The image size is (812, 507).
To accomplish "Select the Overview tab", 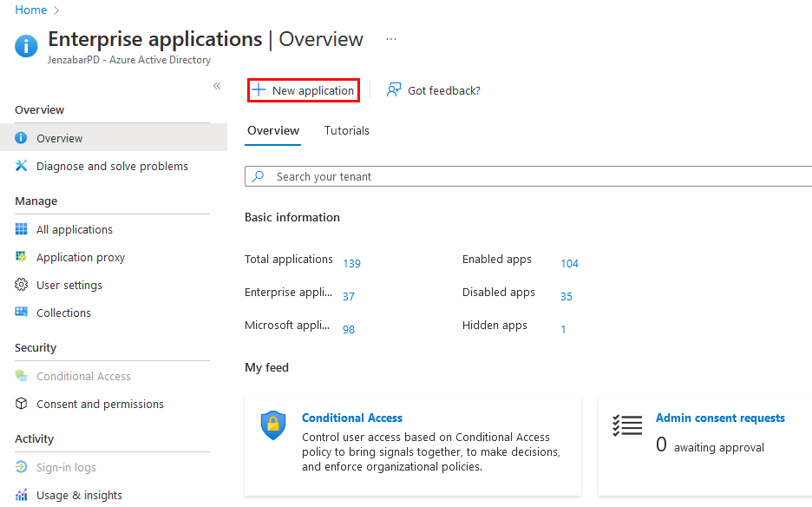I will point(273,130).
